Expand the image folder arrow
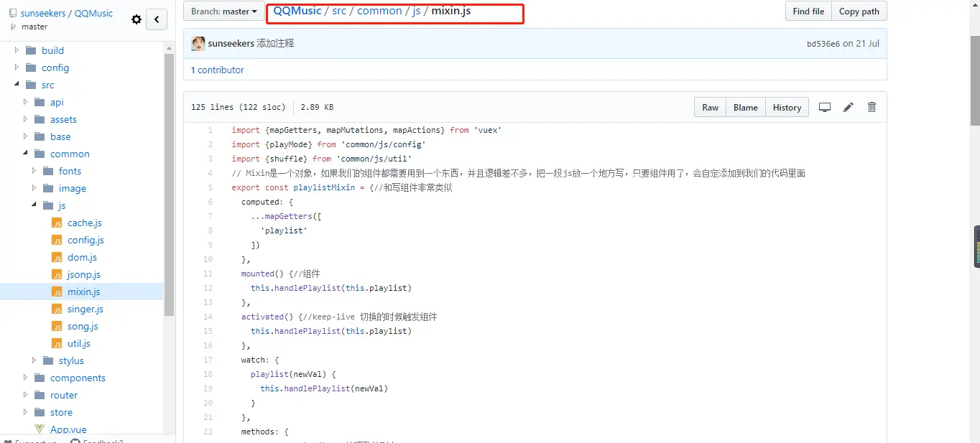The image size is (980, 443). 34,188
